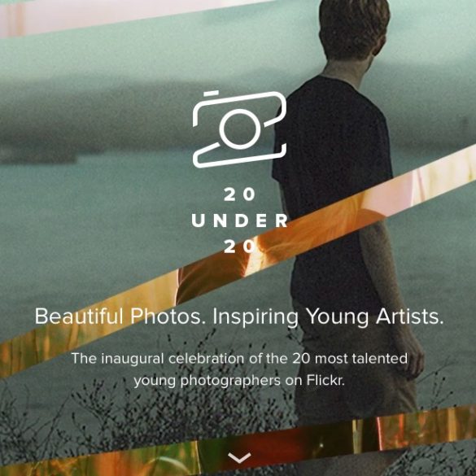This screenshot has height=476, width=476.
Task: Click the word "Flickr" in the description
Action: [324, 380]
